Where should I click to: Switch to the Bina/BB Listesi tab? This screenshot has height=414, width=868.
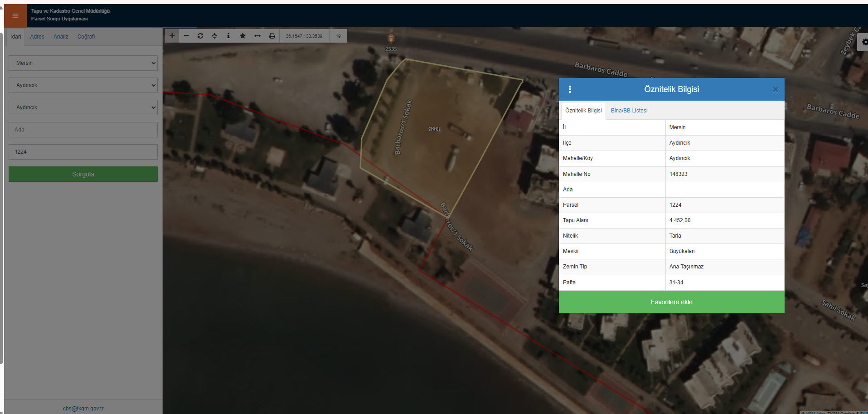(629, 111)
